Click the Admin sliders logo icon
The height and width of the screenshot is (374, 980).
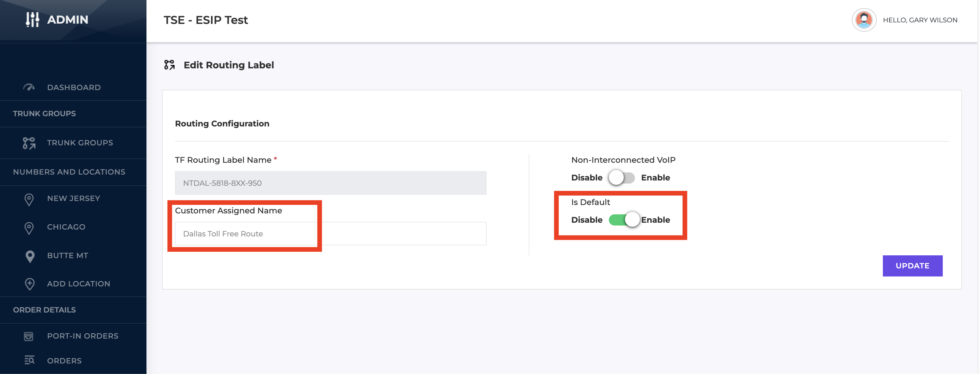[x=32, y=20]
